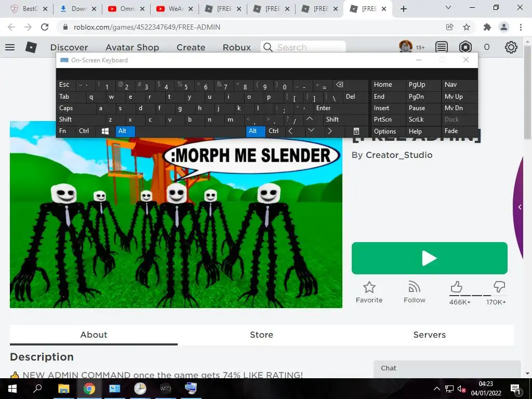Click the Options key on On-Screen Keyboard
The height and width of the screenshot is (399, 532).
[389, 131]
